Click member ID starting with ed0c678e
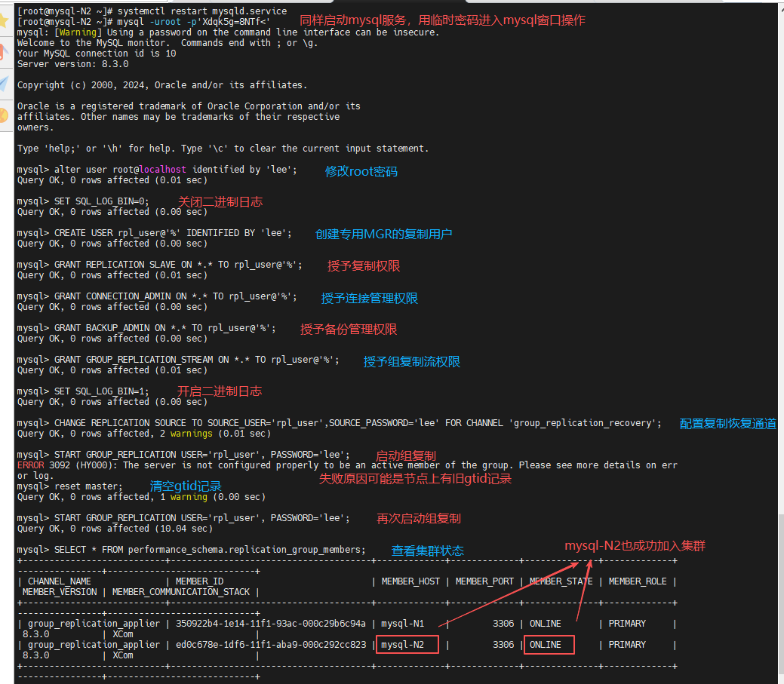Screen dimensions: 784x684 coord(270,645)
